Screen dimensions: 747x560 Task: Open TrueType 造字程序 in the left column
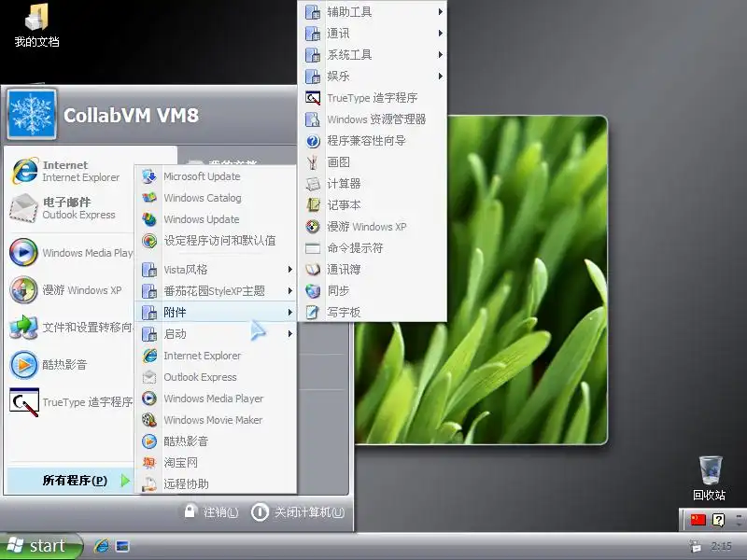coord(69,402)
